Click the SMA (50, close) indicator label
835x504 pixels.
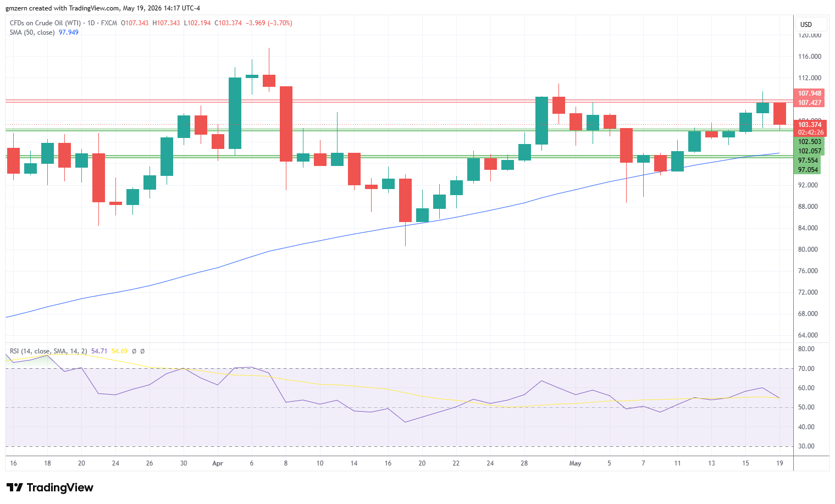point(32,32)
